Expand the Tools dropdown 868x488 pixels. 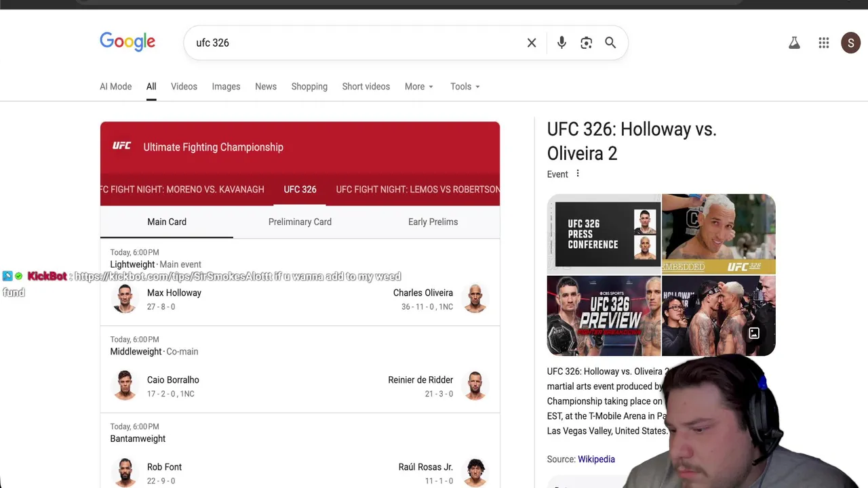pyautogui.click(x=465, y=87)
